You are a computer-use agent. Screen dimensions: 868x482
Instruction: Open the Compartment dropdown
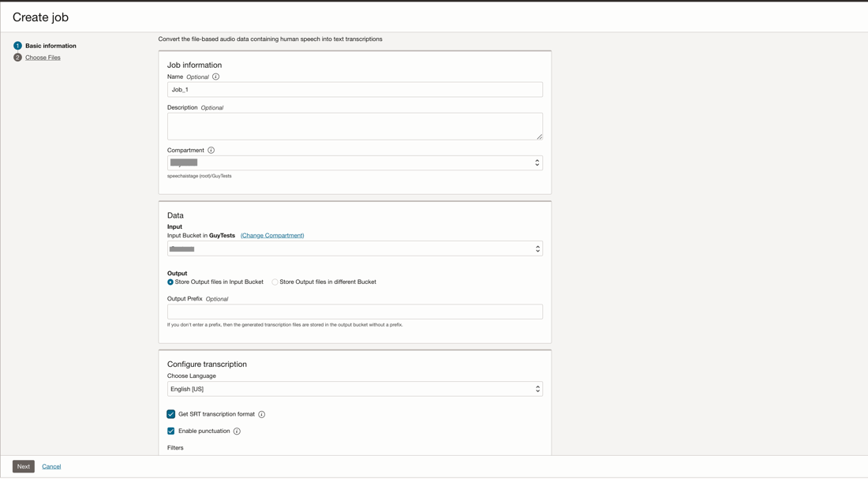[355, 163]
